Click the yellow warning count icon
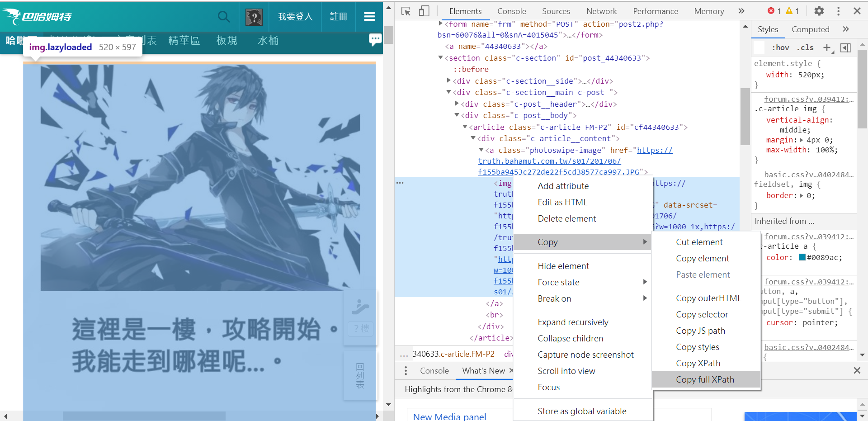Viewport: 868px width, 421px height. (x=789, y=11)
